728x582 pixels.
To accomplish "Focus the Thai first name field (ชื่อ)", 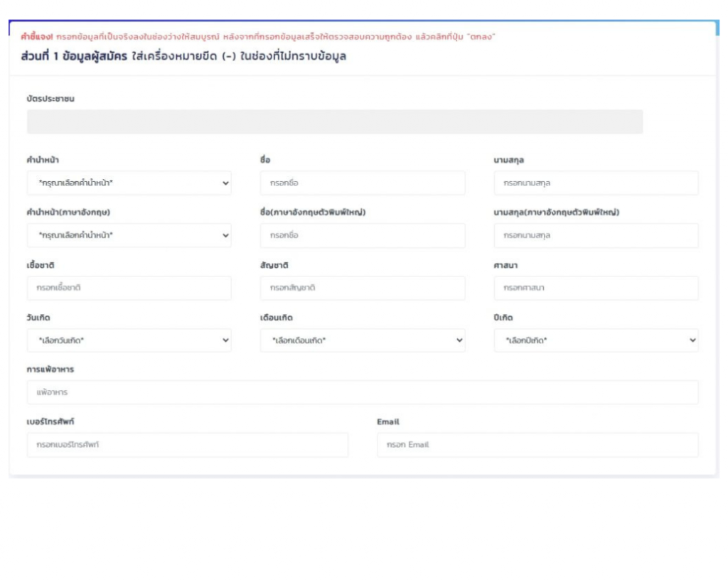I will 363,183.
